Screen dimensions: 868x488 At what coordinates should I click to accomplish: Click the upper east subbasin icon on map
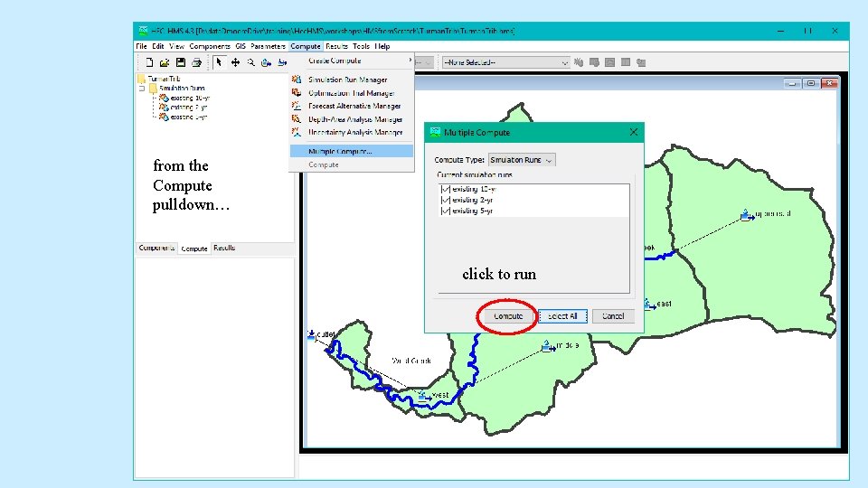748,215
